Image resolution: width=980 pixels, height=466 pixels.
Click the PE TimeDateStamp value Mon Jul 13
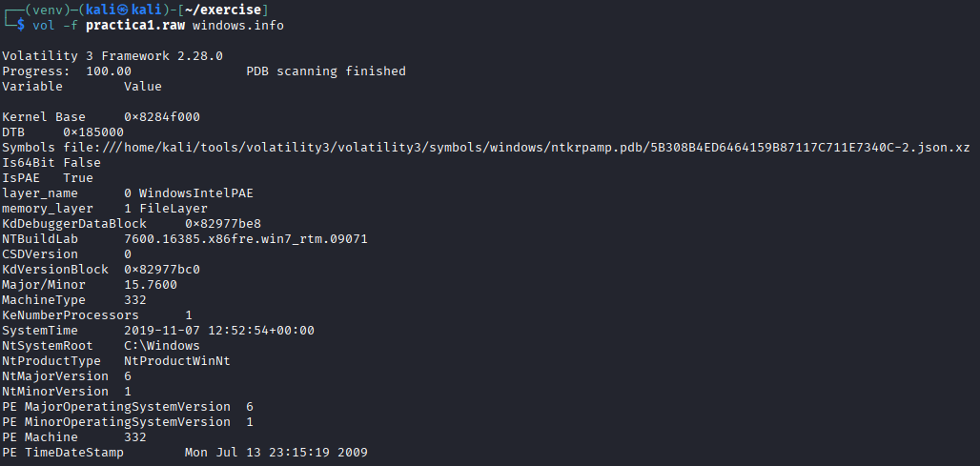tap(276, 453)
